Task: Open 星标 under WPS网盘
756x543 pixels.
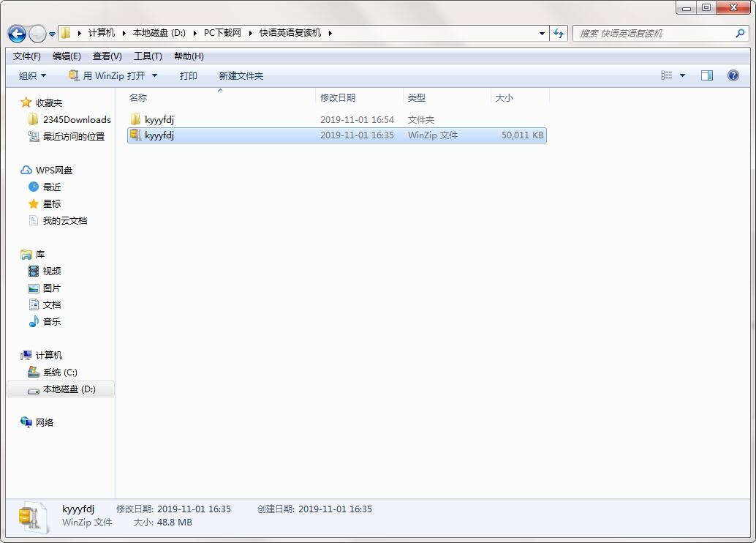Action: click(x=52, y=203)
